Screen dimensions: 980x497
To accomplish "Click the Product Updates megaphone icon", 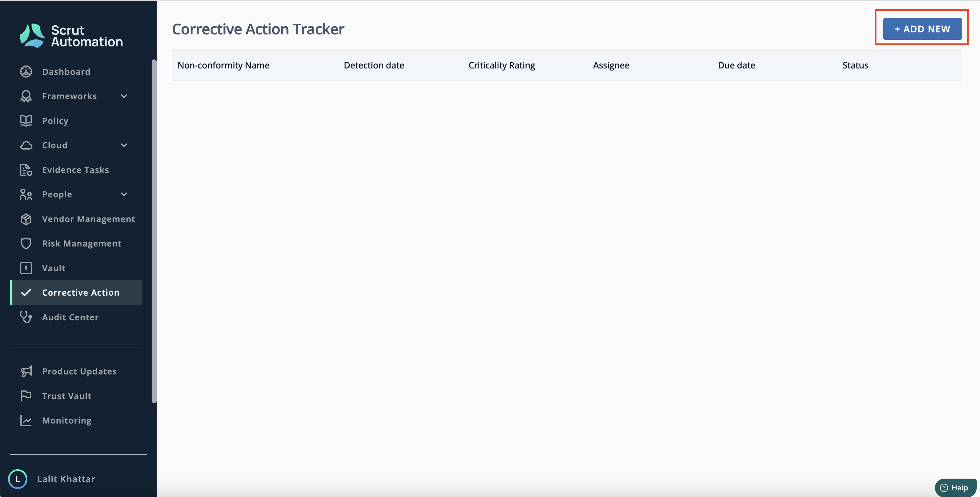I will click(26, 371).
